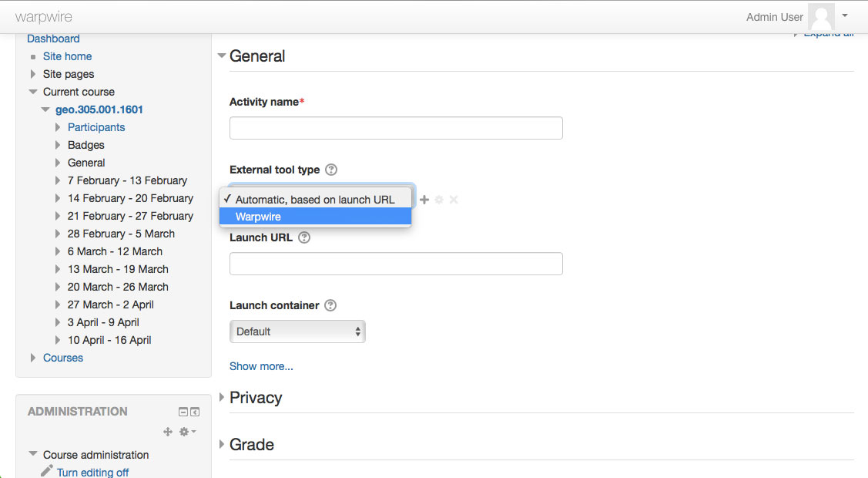The image size is (868, 478).
Task: Select Warpwire from the dropdown
Action: pos(316,217)
